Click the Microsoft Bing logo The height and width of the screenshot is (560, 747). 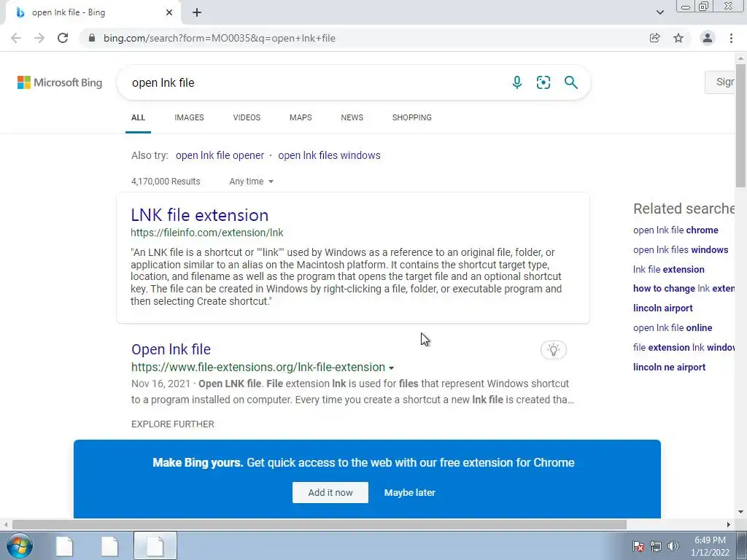(60, 82)
